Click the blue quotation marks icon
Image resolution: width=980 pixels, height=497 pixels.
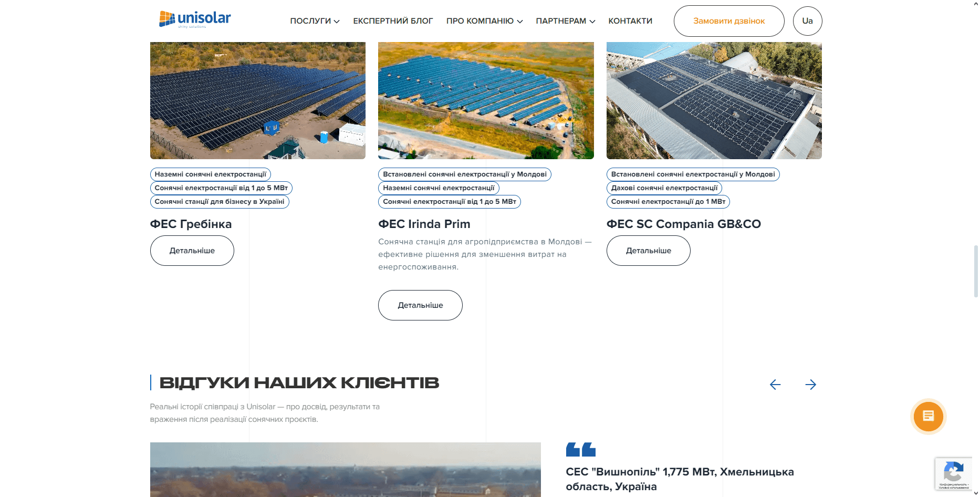point(580,450)
